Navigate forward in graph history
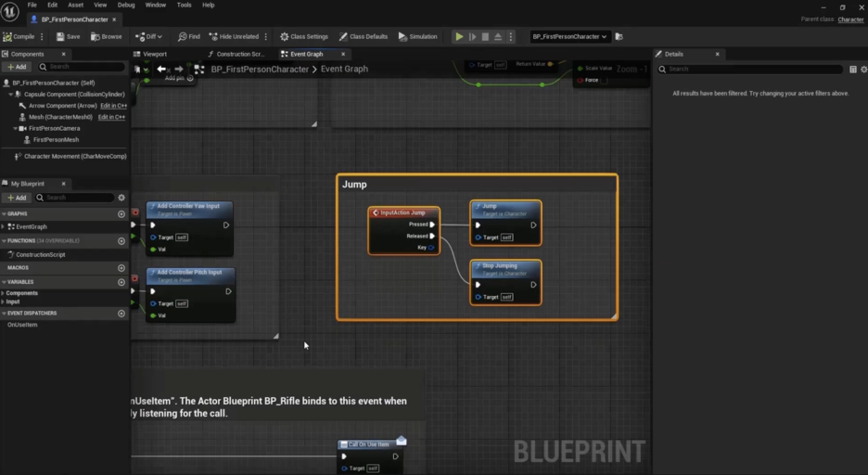 click(x=178, y=70)
